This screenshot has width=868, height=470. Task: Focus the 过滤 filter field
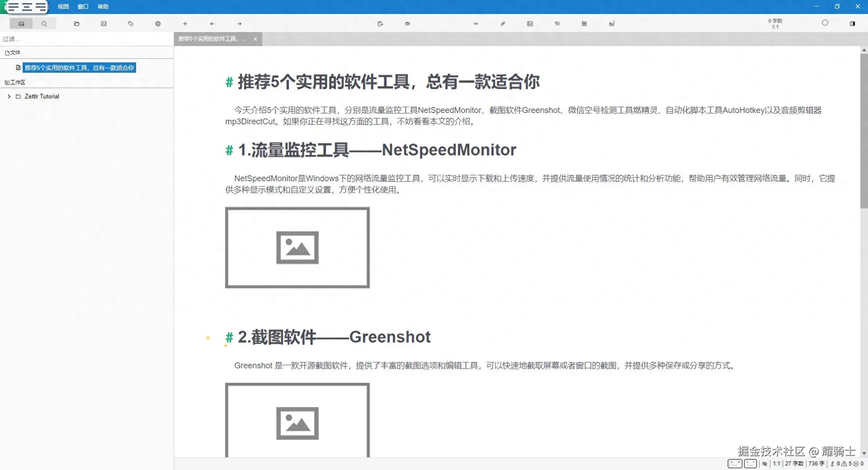(x=87, y=39)
